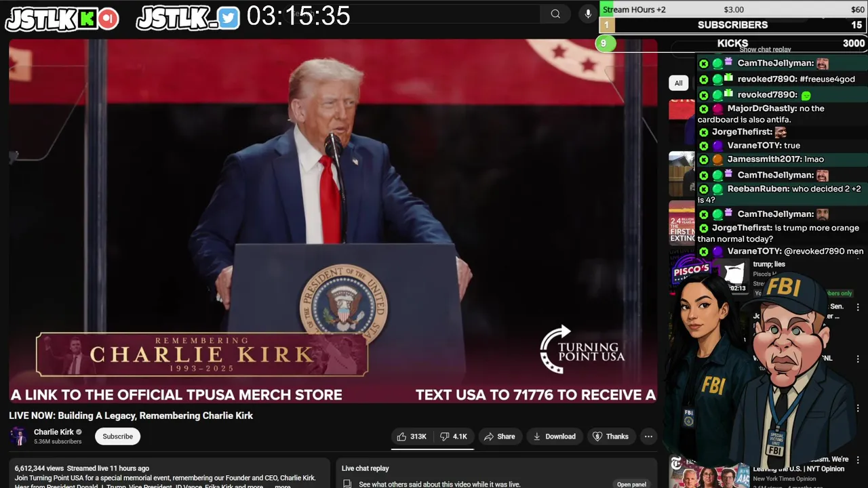
Task: Click the 5.36M subscribers count
Action: click(x=58, y=442)
